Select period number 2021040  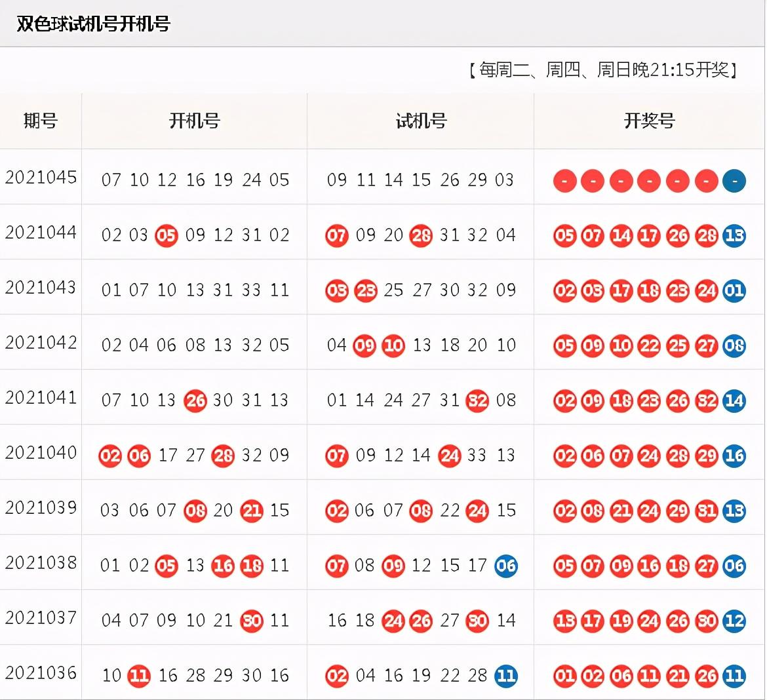pos(41,452)
